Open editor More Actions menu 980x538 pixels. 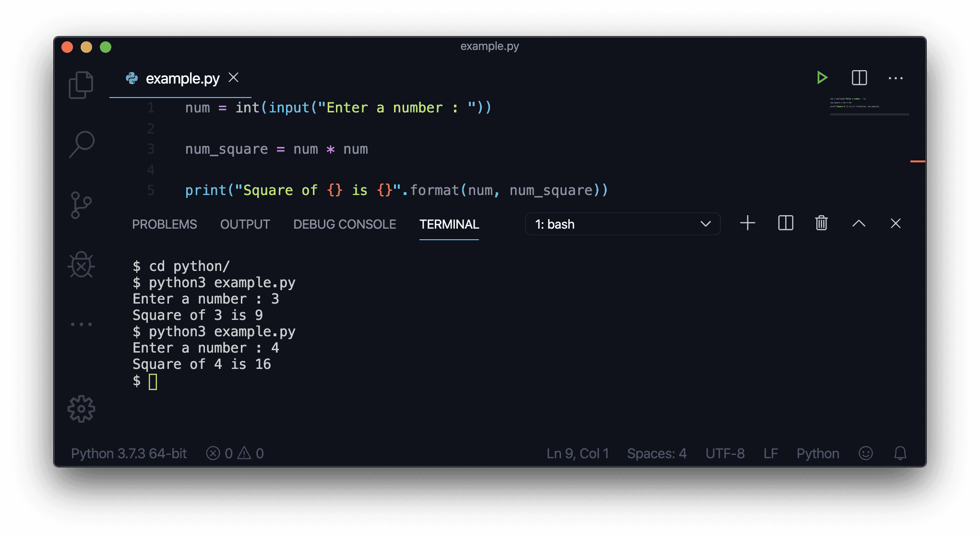896,78
